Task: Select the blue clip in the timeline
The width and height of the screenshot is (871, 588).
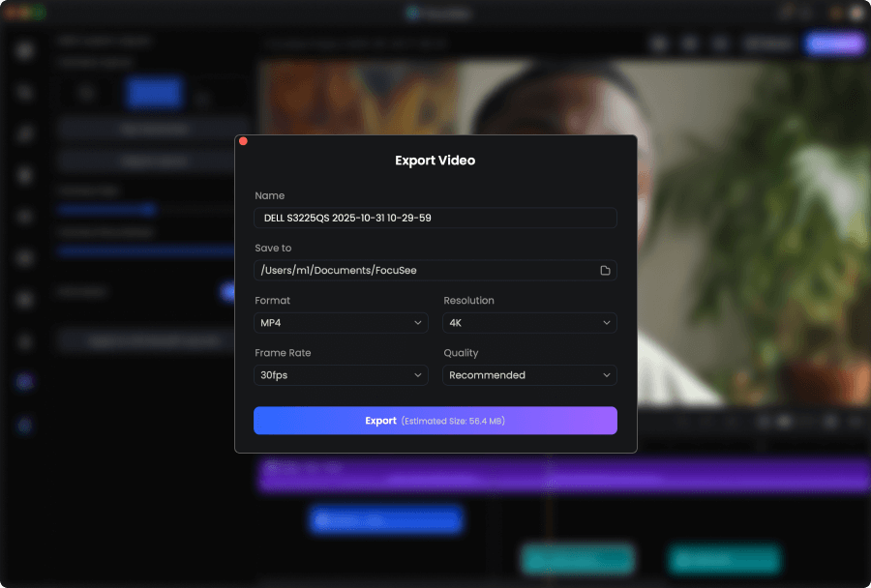Action: coord(385,521)
